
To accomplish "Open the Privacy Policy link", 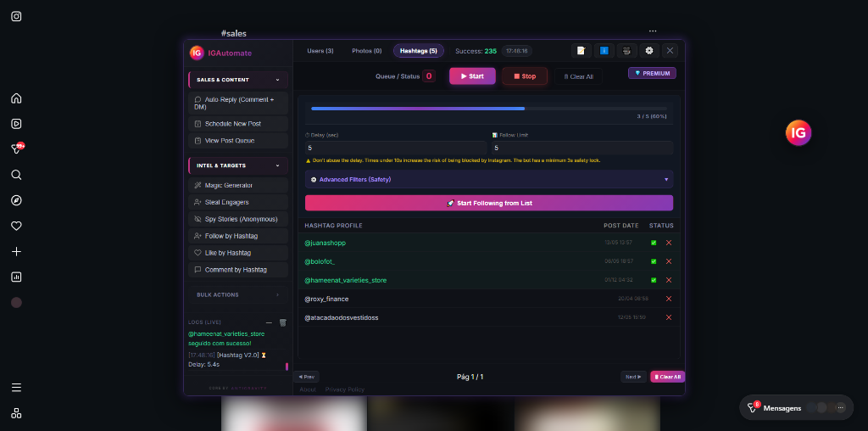I will (x=345, y=389).
